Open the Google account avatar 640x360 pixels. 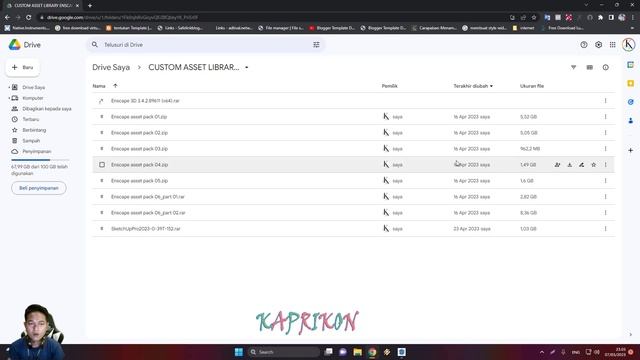(629, 44)
